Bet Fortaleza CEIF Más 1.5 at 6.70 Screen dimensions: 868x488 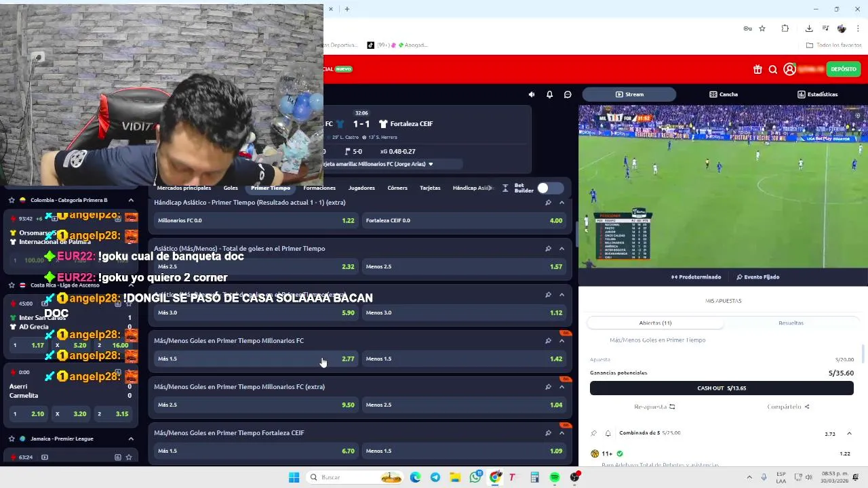click(x=256, y=451)
